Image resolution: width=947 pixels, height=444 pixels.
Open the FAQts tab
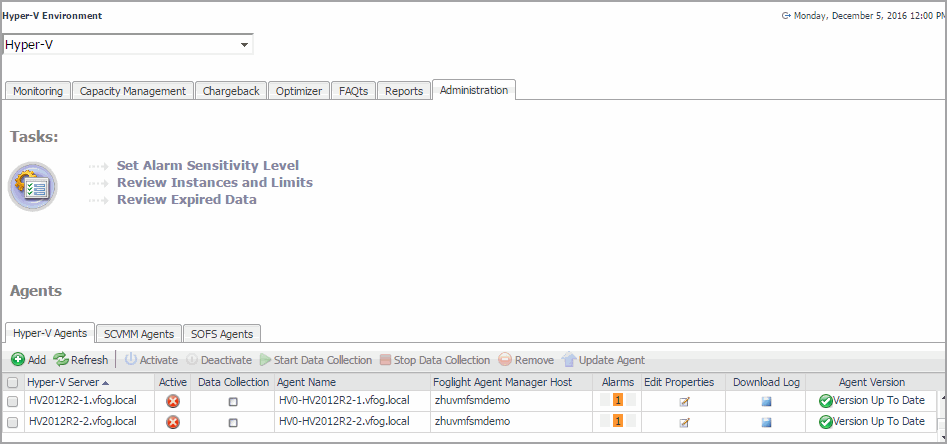pyautogui.click(x=353, y=91)
